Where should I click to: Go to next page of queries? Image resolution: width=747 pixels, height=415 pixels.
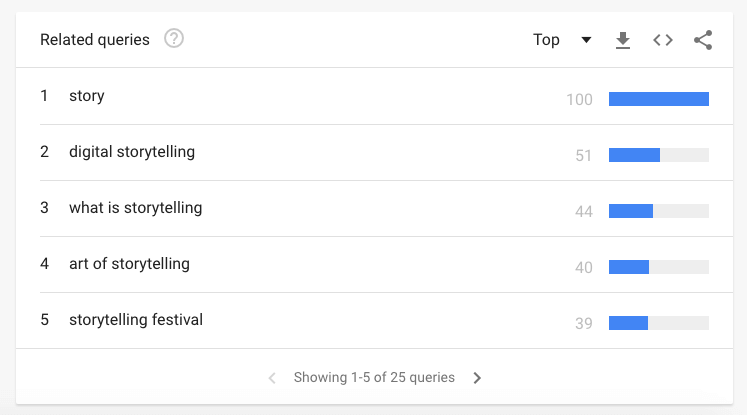click(477, 378)
